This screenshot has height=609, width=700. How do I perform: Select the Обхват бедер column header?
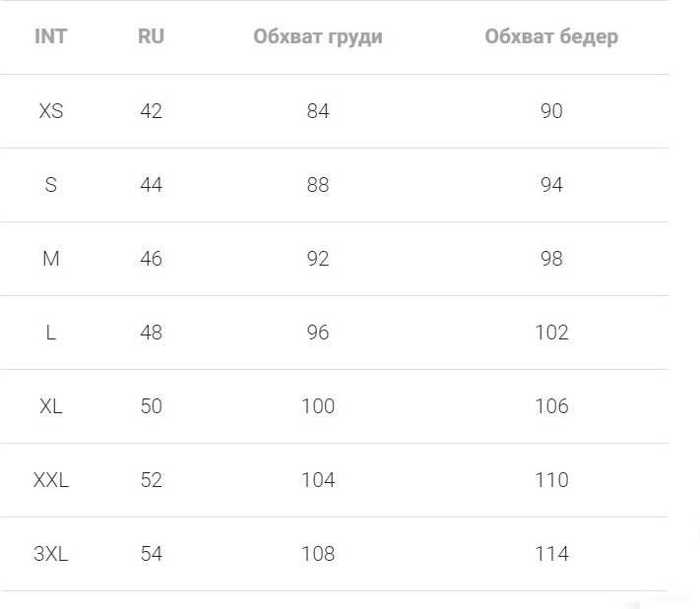(x=551, y=37)
